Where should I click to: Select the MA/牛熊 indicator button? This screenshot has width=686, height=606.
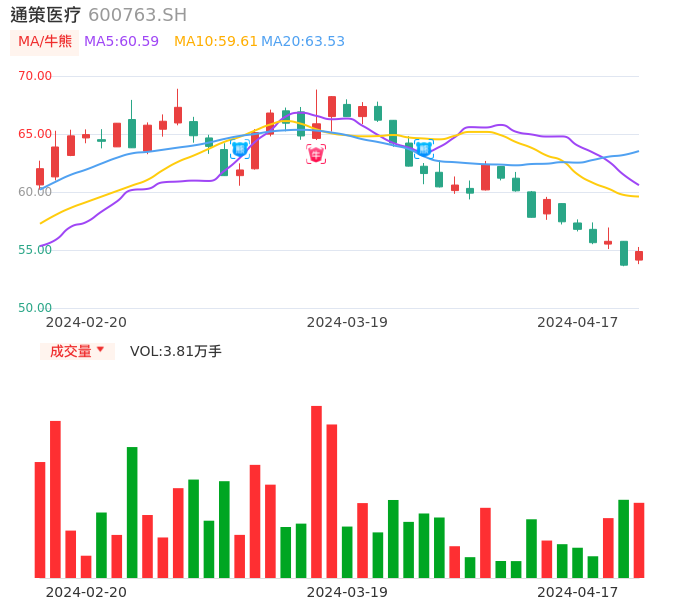click(45, 42)
